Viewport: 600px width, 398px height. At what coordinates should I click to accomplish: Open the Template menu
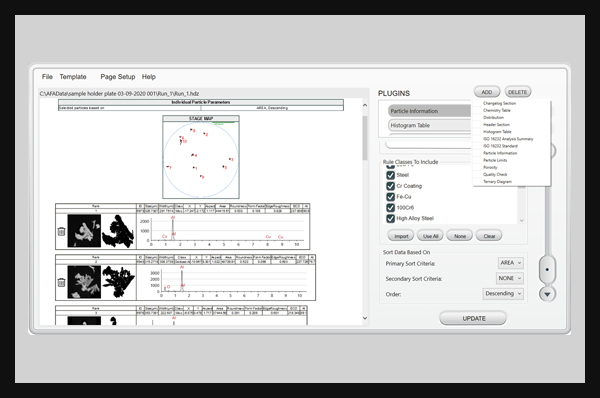[73, 77]
